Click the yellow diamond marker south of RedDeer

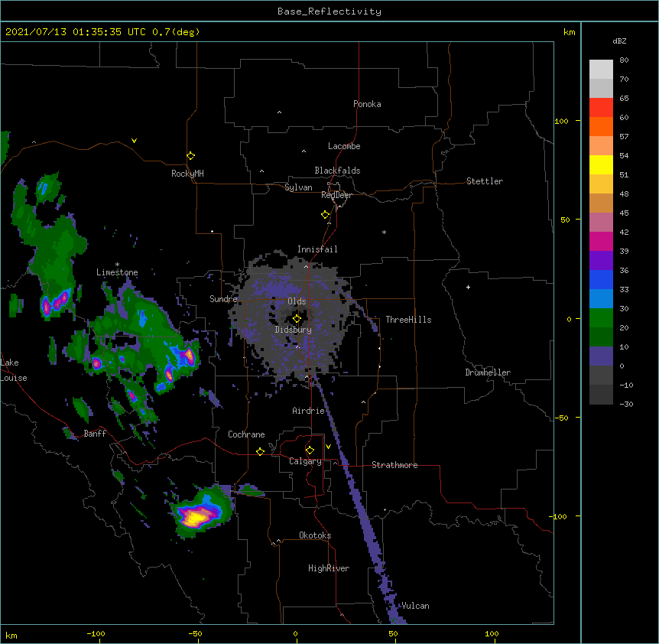[325, 214]
